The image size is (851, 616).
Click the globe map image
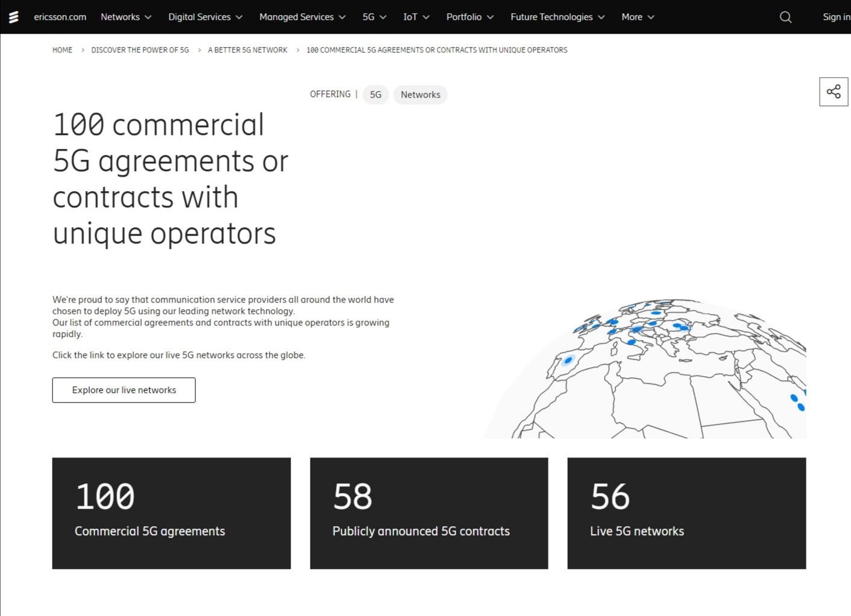click(645, 368)
